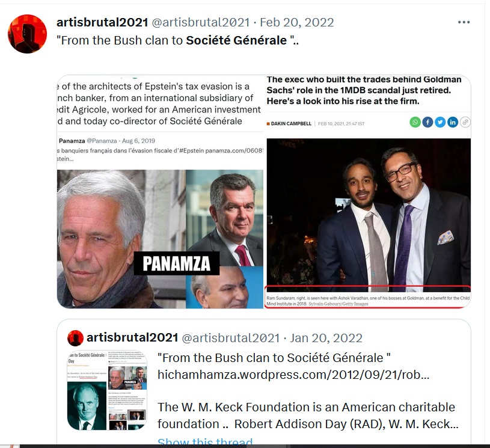Click the Société Générale bold tweet text
Screen dimensions: 490x448
click(236, 40)
